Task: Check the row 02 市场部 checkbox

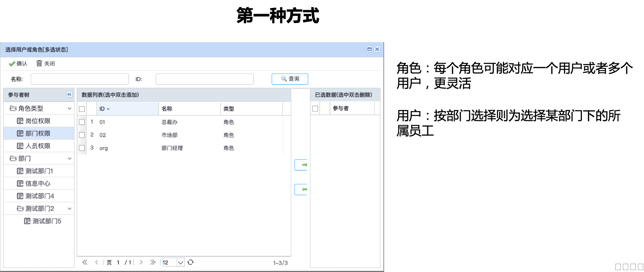Action: tap(82, 135)
